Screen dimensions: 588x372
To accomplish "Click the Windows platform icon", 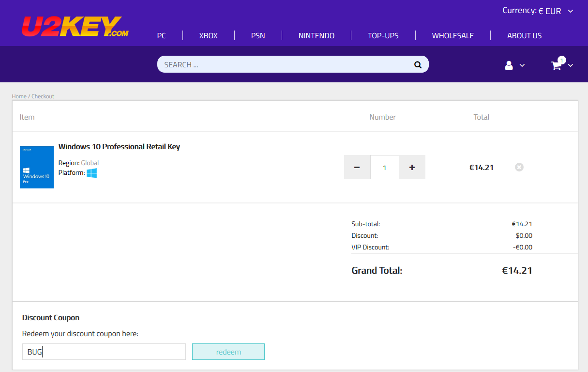I will pos(92,173).
